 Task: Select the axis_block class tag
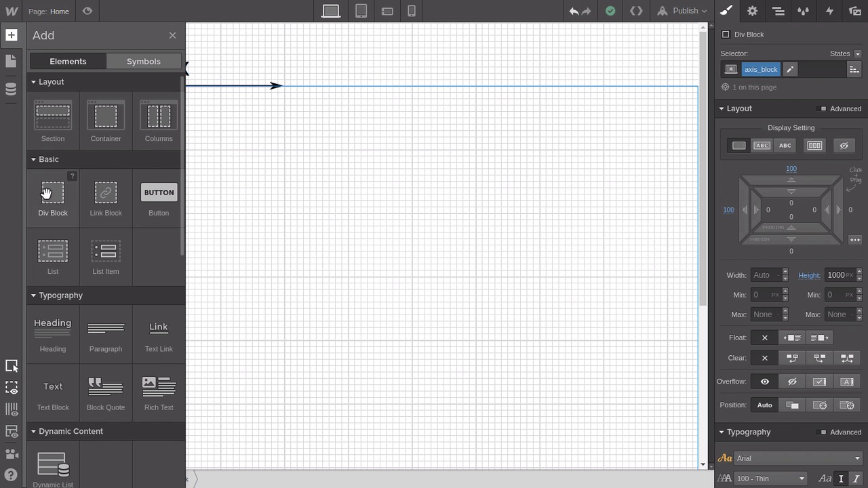point(761,69)
